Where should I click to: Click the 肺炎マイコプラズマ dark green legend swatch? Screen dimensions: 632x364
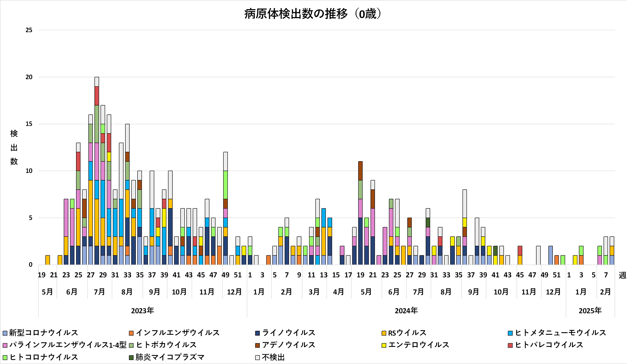pos(131,358)
